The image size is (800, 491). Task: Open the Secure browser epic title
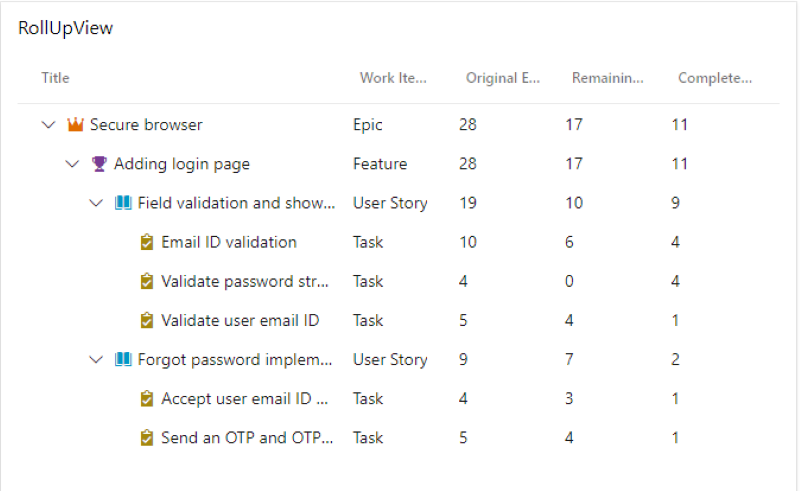click(x=146, y=125)
